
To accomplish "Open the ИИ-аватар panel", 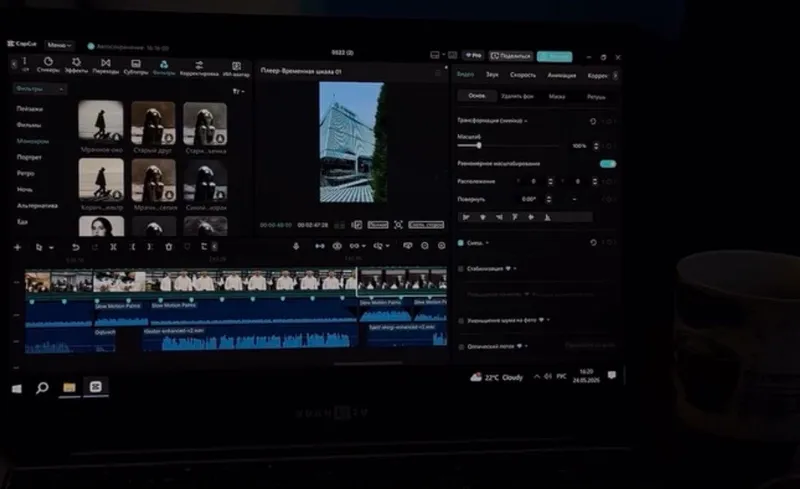I will (236, 68).
